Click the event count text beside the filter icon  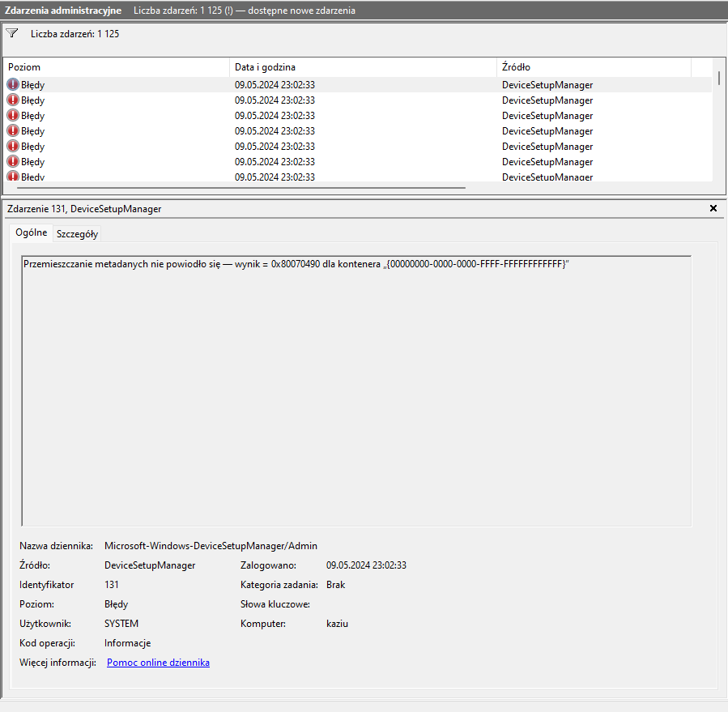click(75, 33)
